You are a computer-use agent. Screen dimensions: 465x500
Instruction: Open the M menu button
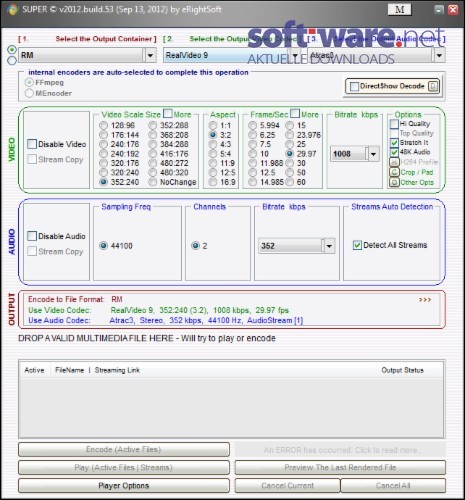pyautogui.click(x=399, y=10)
